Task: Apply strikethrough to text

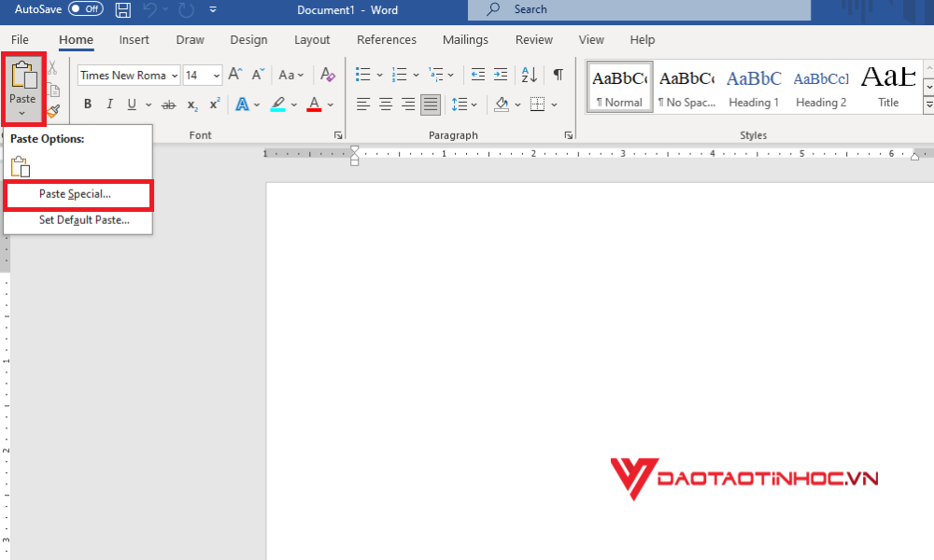Action: 168,104
